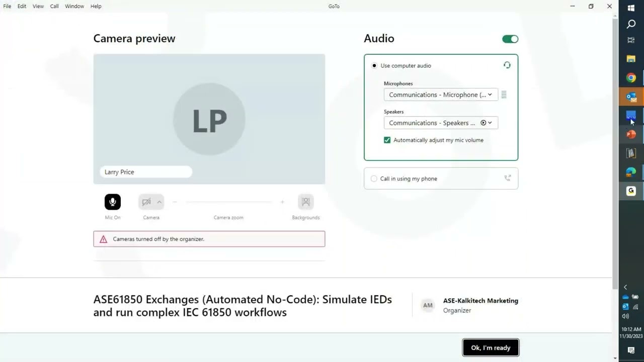This screenshot has height=362, width=644.
Task: Click the camera zoom plus icon
Action: [282, 202]
